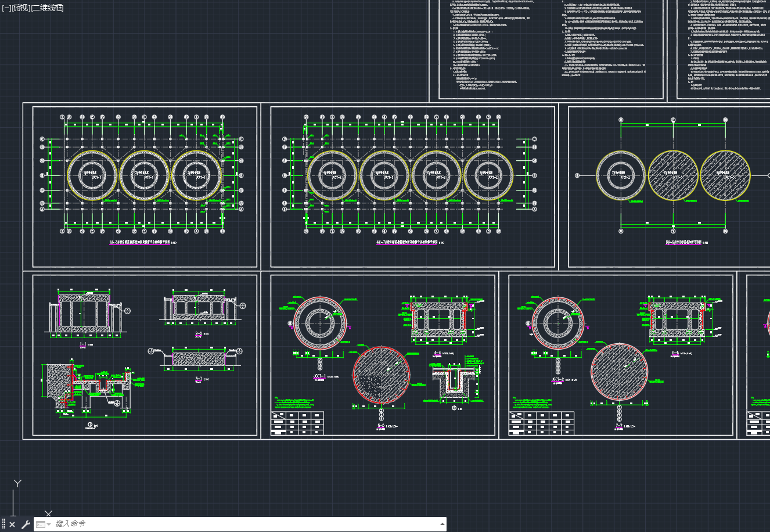This screenshot has height=532, width=770.
Task: Open the 二维线框 visual style menu
Action: (47, 8)
